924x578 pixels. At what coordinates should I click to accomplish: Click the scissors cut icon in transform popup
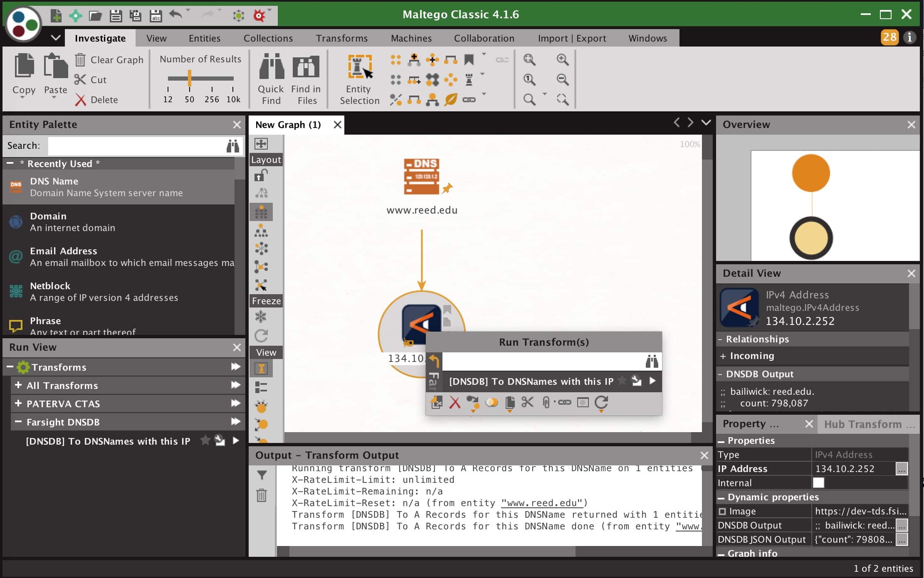(527, 402)
